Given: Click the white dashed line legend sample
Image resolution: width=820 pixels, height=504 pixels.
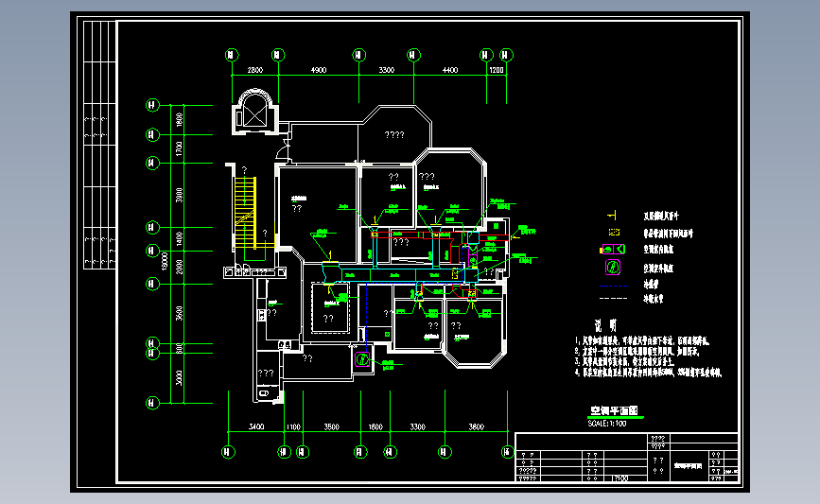Looking at the screenshot, I should (613, 299).
